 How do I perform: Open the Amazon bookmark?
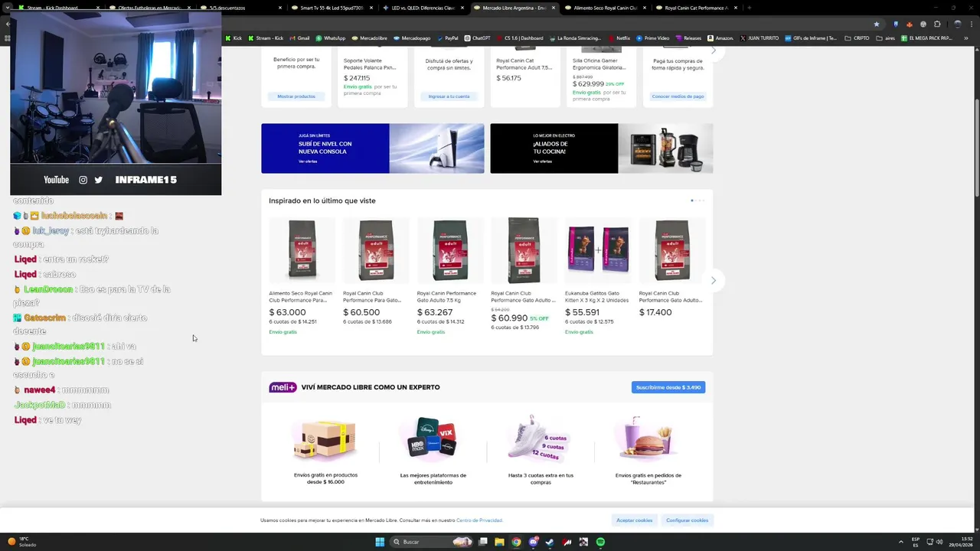720,37
